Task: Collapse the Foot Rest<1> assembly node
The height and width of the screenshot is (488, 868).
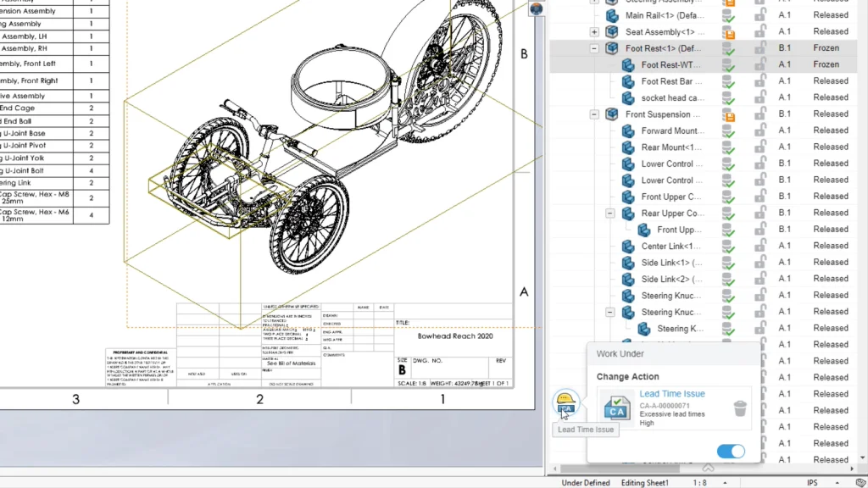Action: [x=594, y=48]
